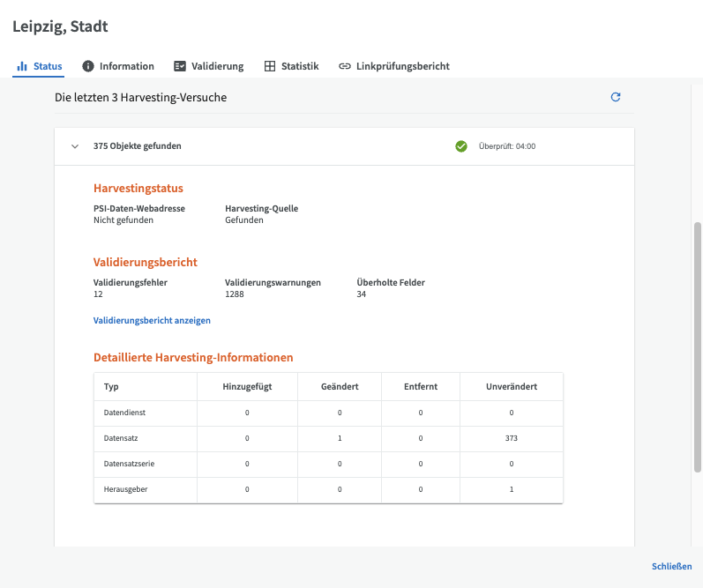The image size is (703, 588).
Task: Click the bar chart icon on Status tab
Action: 22,66
